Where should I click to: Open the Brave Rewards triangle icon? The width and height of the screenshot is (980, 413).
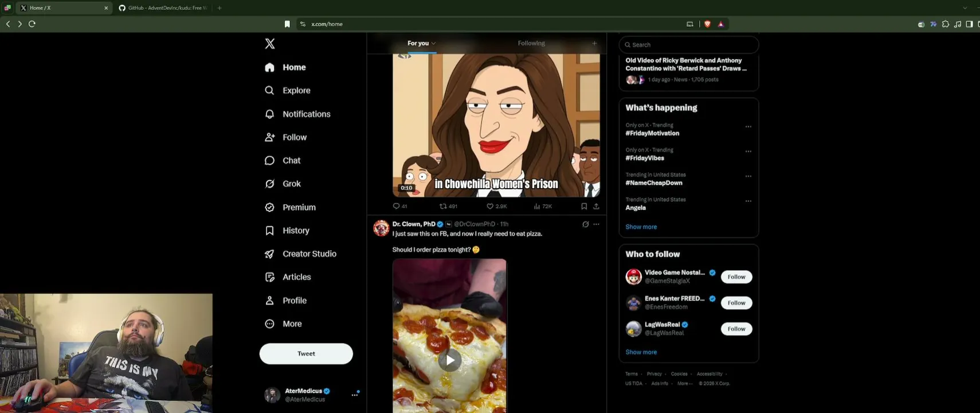721,24
